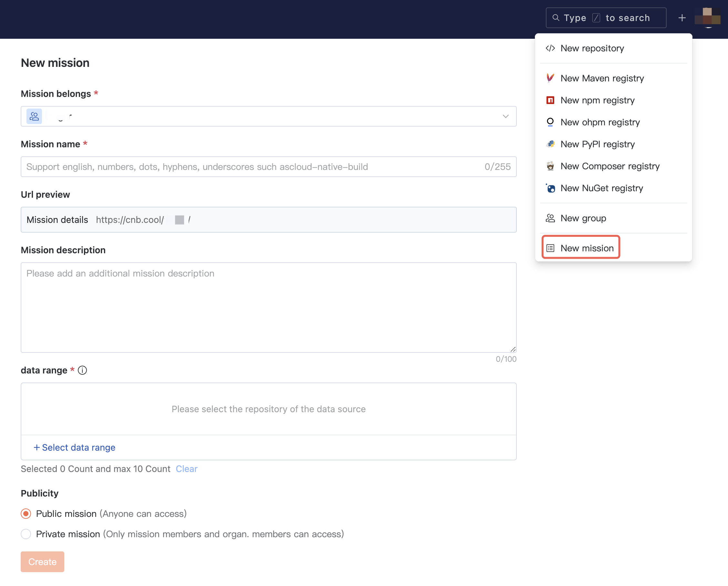Click the npm registry red icon

pos(550,100)
